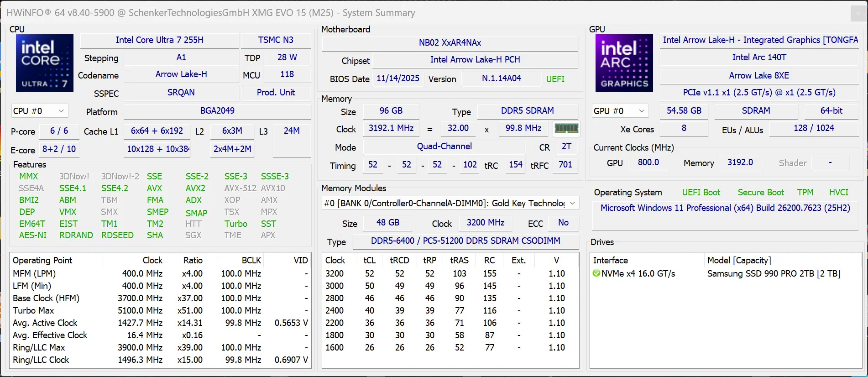
Task: Click the green checkmark beside NVMe drive
Action: coord(596,273)
